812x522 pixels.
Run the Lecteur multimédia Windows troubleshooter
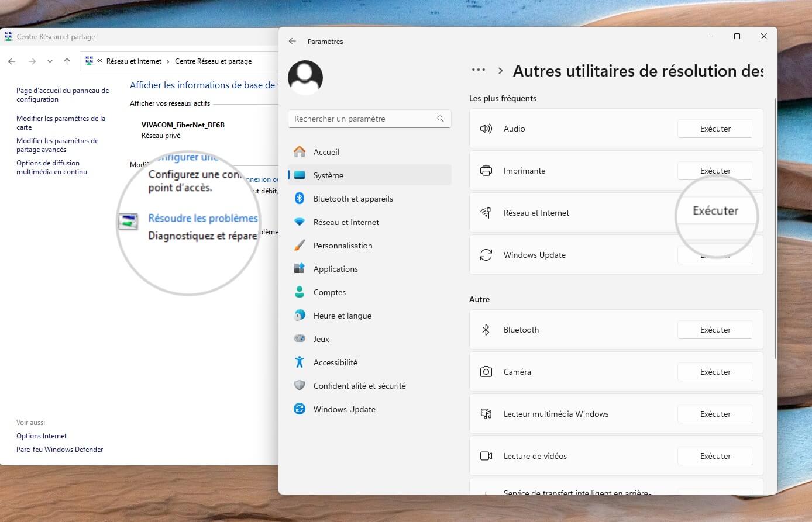[x=715, y=414]
